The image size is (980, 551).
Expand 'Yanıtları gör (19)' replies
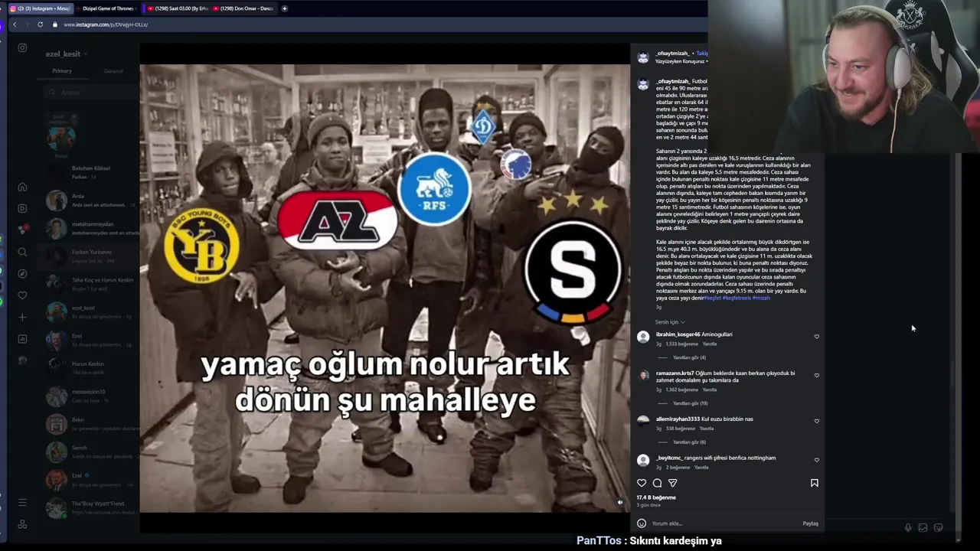(x=691, y=403)
